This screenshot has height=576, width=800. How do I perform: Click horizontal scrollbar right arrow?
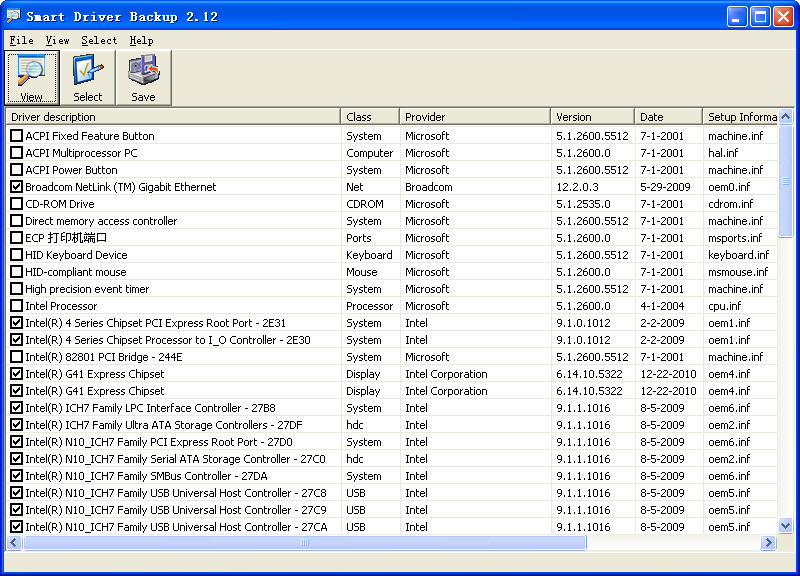[768, 543]
